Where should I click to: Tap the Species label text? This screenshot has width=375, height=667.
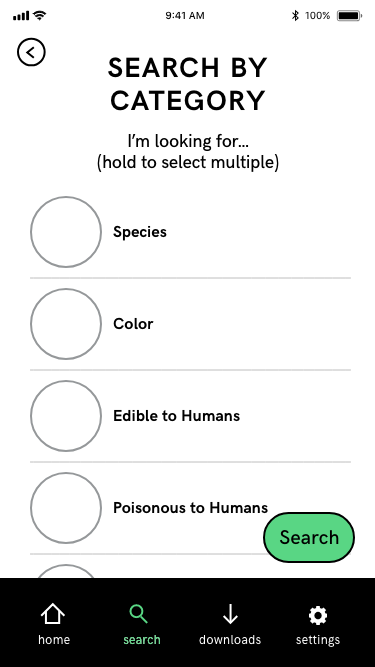[x=140, y=232]
